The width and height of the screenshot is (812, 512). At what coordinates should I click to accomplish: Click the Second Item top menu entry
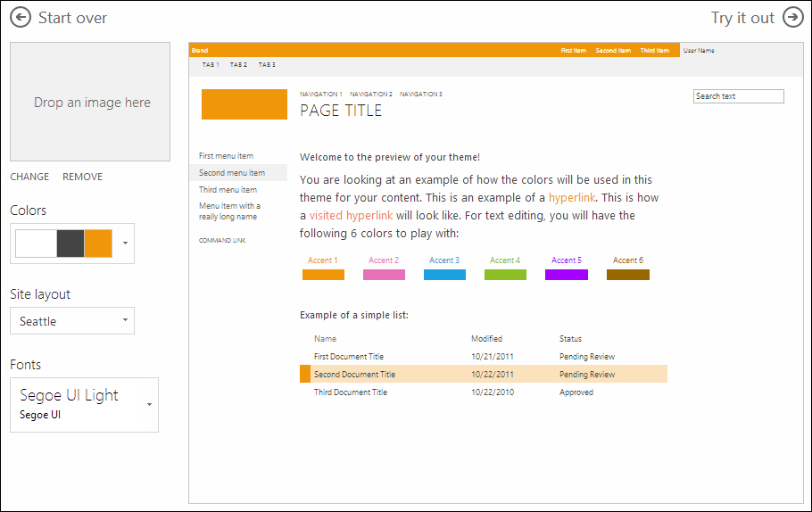(x=613, y=51)
